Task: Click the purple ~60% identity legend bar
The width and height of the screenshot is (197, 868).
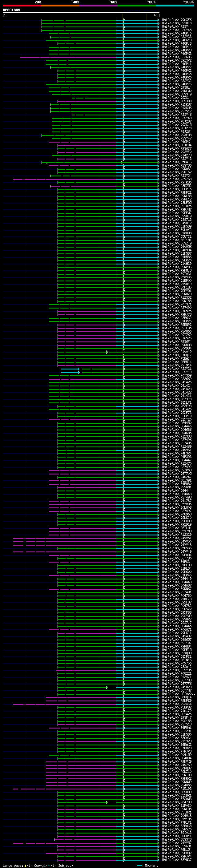Action: (x=99, y=6)
